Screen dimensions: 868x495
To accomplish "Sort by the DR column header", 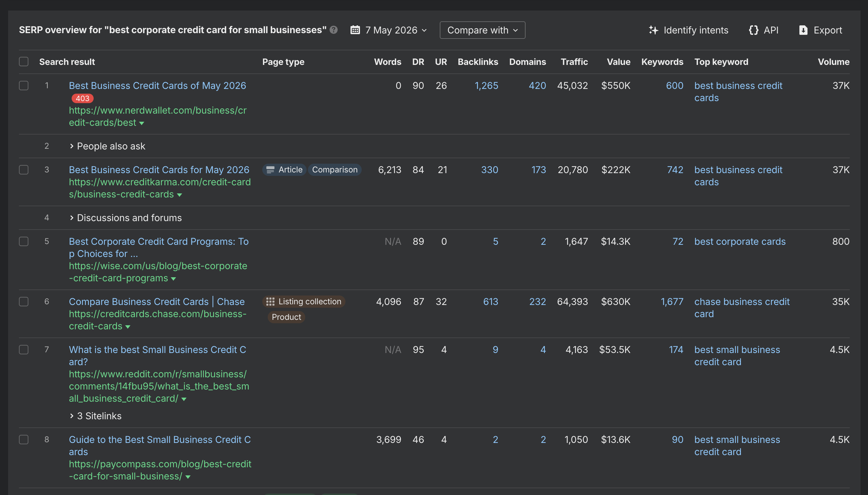I will click(418, 62).
